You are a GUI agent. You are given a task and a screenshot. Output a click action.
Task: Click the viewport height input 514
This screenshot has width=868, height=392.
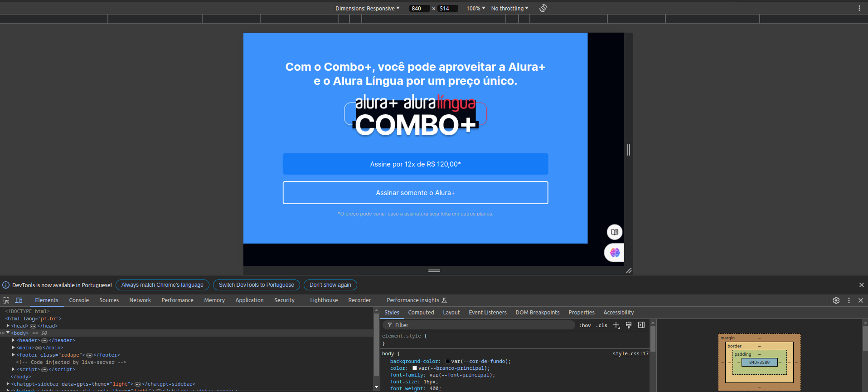pos(447,8)
